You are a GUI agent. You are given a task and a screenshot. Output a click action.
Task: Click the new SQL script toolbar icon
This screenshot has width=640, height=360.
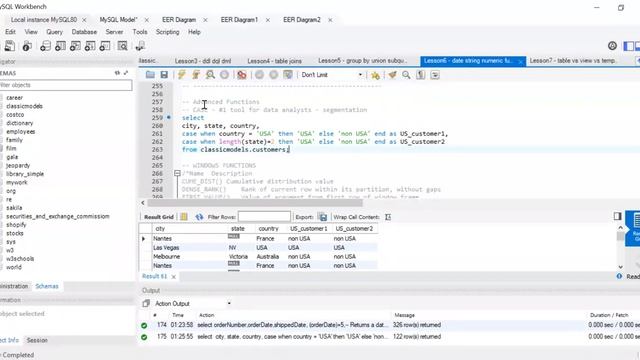[x=10, y=46]
